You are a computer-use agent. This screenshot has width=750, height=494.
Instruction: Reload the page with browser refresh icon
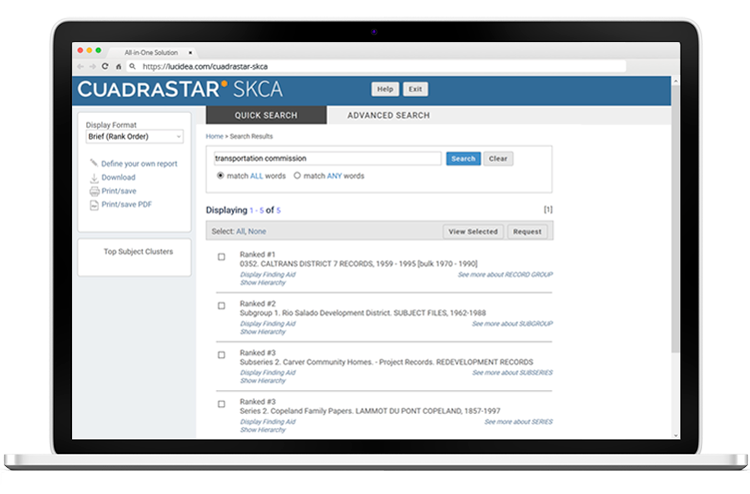pos(105,66)
